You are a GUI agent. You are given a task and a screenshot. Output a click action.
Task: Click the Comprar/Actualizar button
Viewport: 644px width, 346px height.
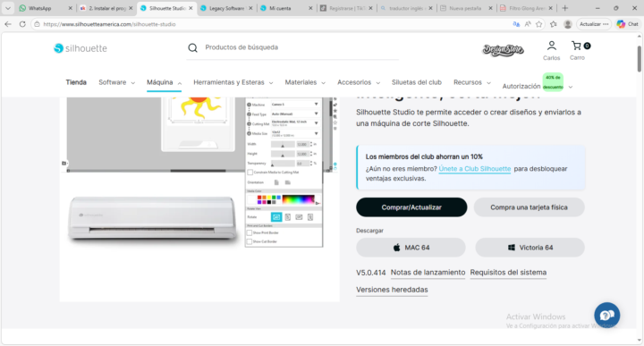click(411, 207)
